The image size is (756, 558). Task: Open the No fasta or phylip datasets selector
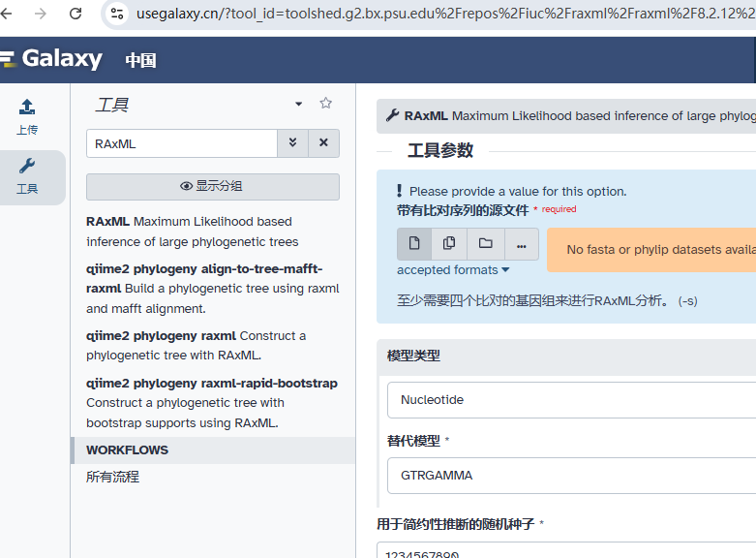click(x=651, y=250)
